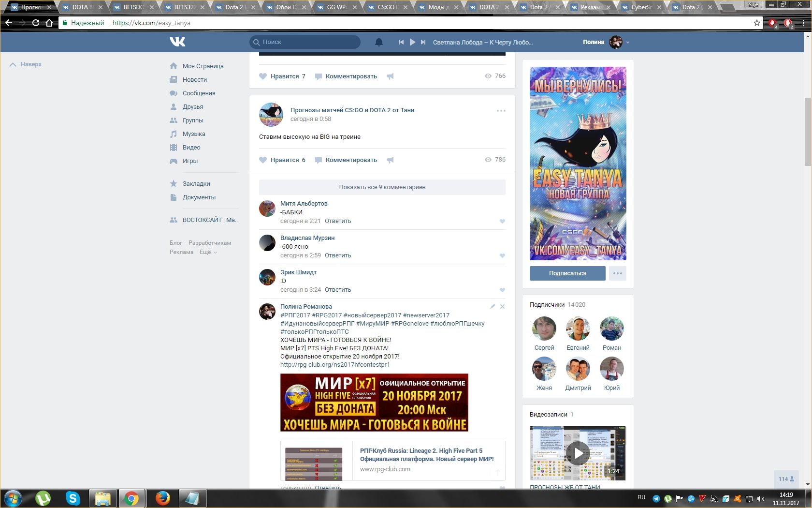Open the notifications bell
The width and height of the screenshot is (812, 508).
coord(379,42)
